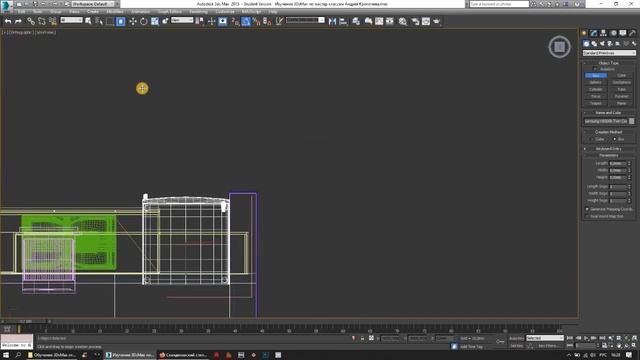Toggle the 3D Snaps button
Screen dimensions: 640x360
tap(235, 21)
